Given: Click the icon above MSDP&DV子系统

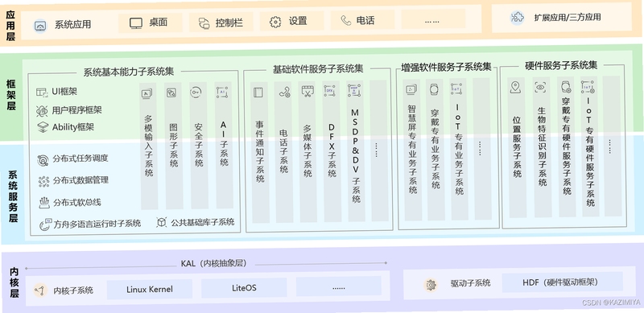Looking at the screenshot, I should pos(354,90).
